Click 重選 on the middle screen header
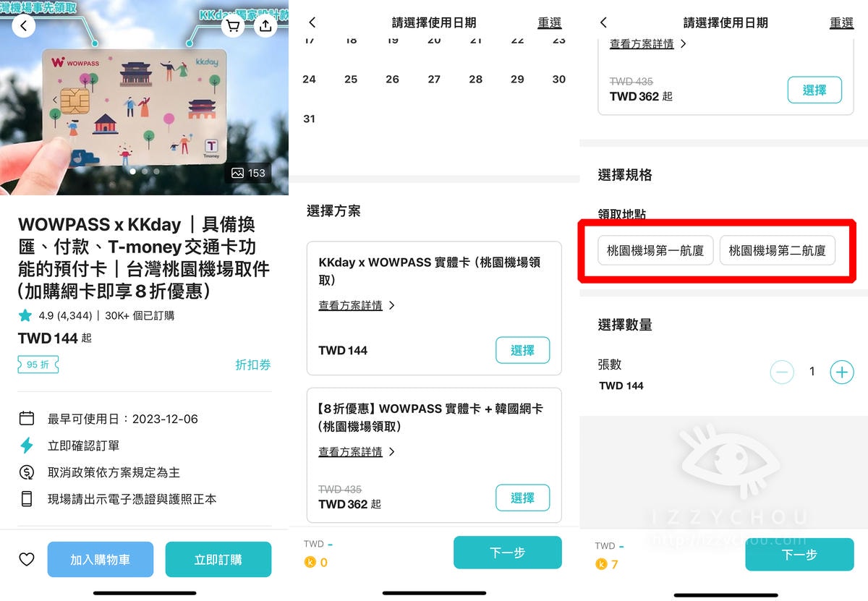The image size is (868, 601). coord(550,23)
